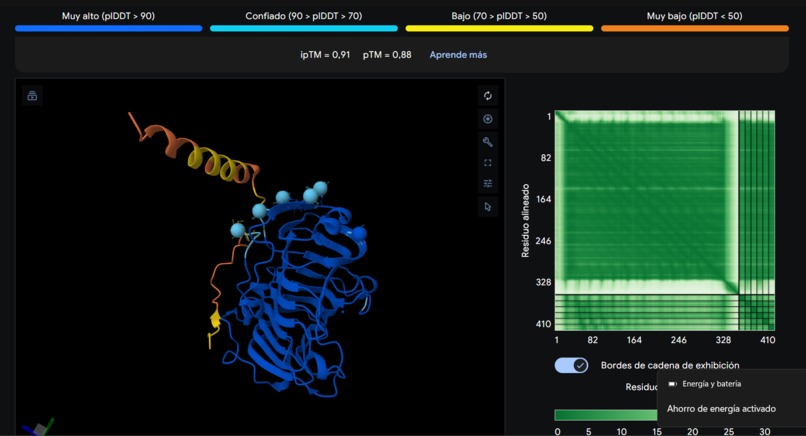Click the 'Bajo (70 > plDDT > 50)' yellow legend bar
The width and height of the screenshot is (806, 436).
click(x=499, y=29)
